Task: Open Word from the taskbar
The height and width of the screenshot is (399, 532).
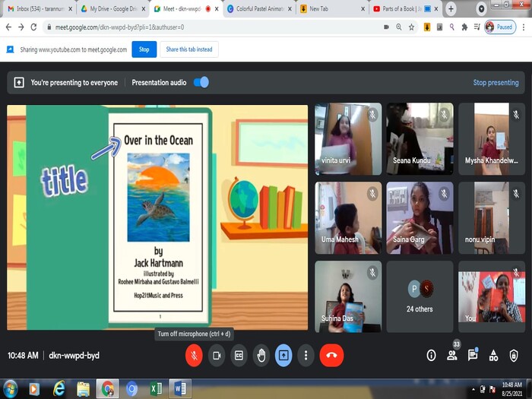Action: [180, 389]
